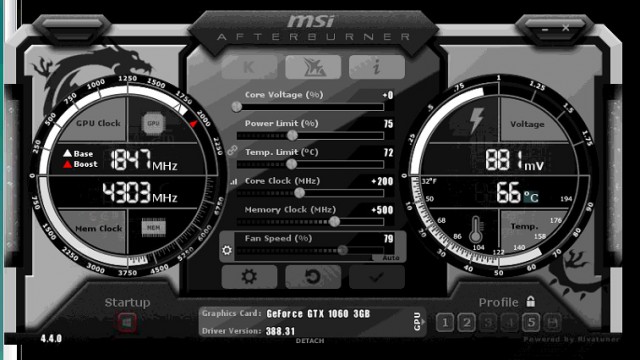640x360 pixels.
Task: Click the fan speed gear icon
Action: pyautogui.click(x=227, y=250)
